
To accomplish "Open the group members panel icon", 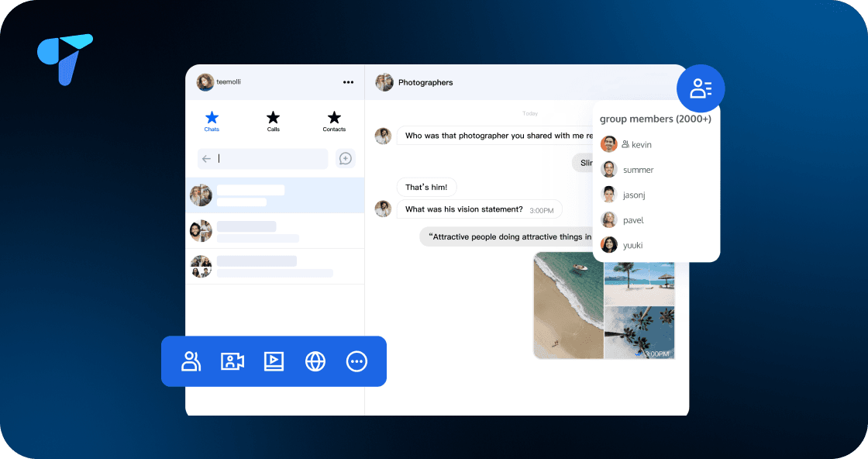I will pos(700,88).
